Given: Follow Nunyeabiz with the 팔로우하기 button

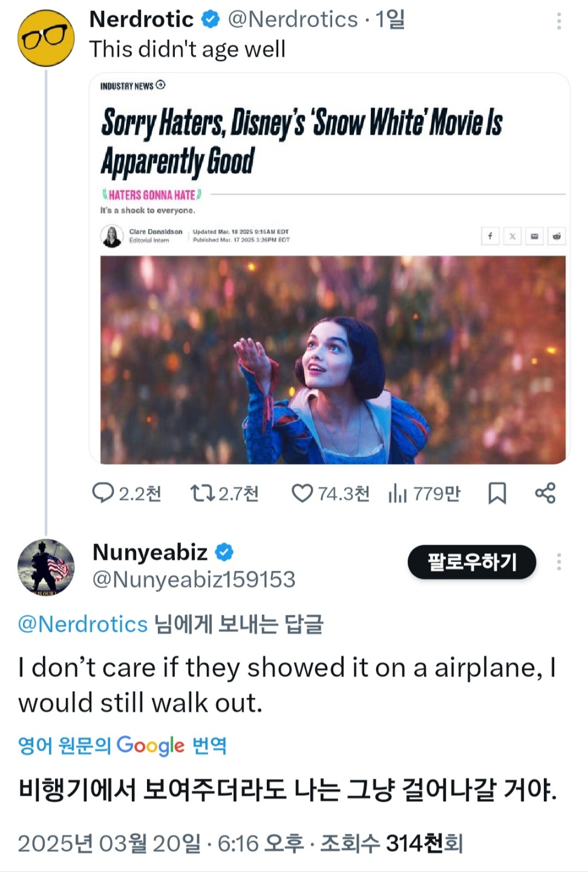Looking at the screenshot, I should click(471, 562).
